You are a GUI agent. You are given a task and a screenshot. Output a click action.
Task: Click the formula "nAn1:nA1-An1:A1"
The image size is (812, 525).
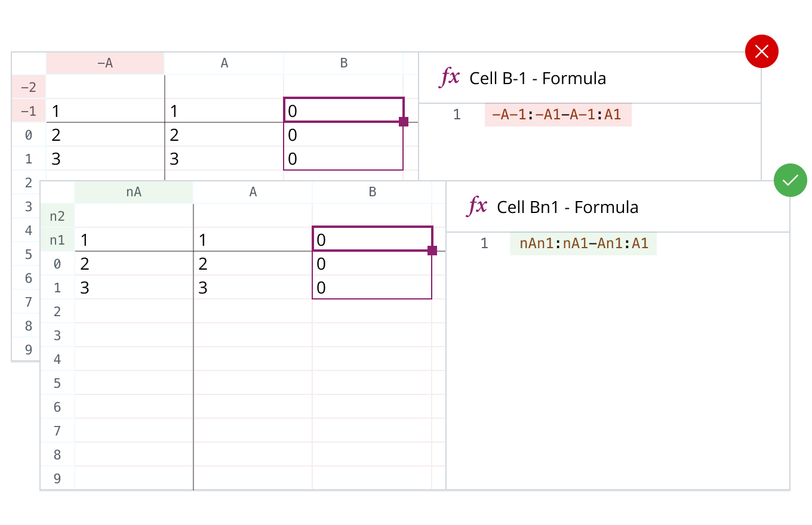[583, 243]
